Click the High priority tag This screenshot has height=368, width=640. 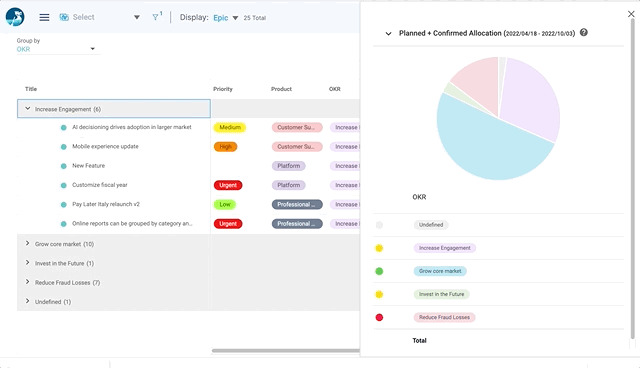[x=225, y=146]
